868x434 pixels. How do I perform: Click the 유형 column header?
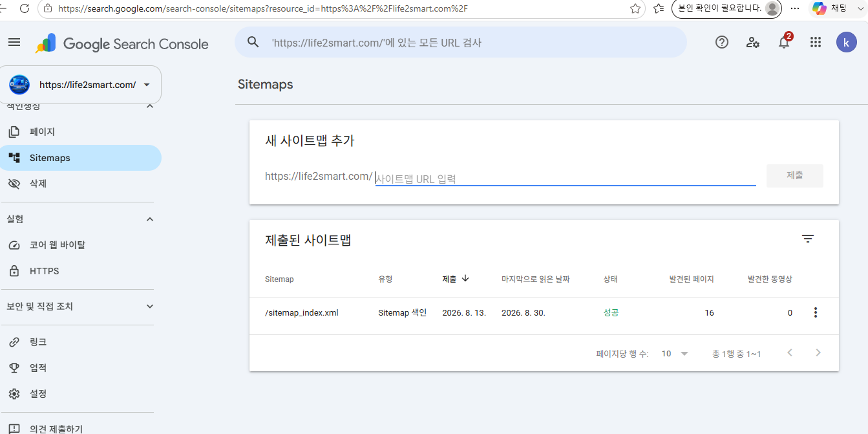coord(385,279)
